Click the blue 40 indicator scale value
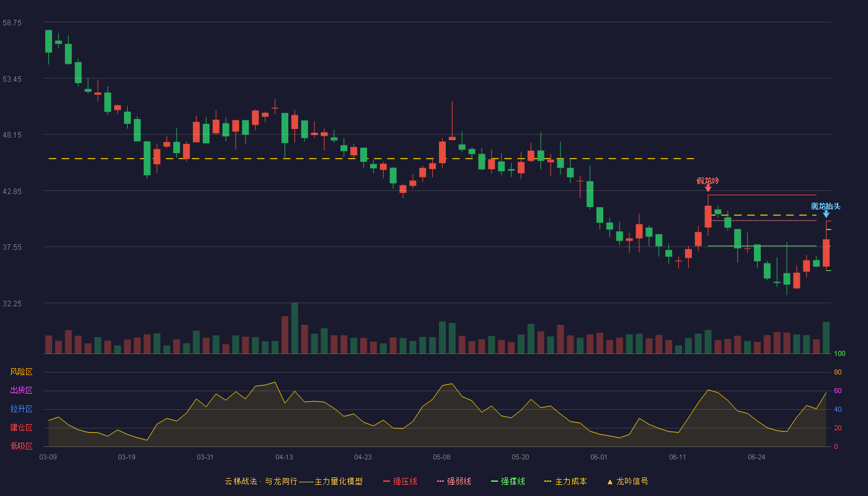Screen dimensions: 868x496 [x=838, y=409]
